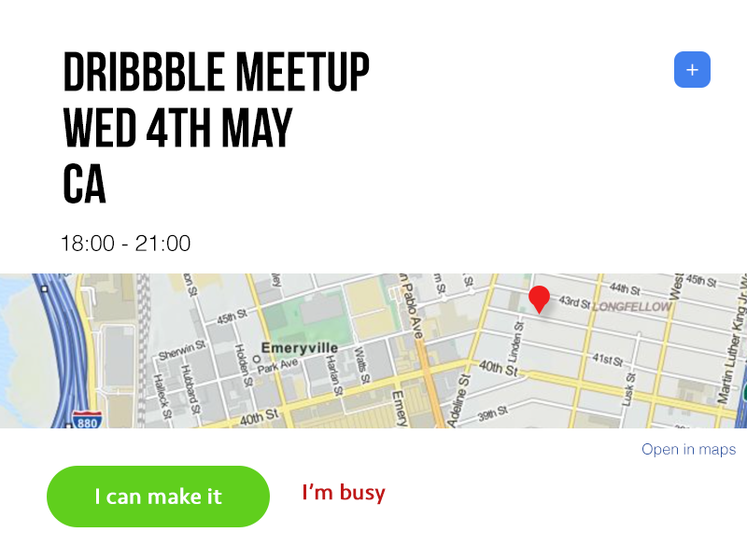Screen dimensions: 747x560
Task: Select the red map location pin
Action: pos(539,300)
